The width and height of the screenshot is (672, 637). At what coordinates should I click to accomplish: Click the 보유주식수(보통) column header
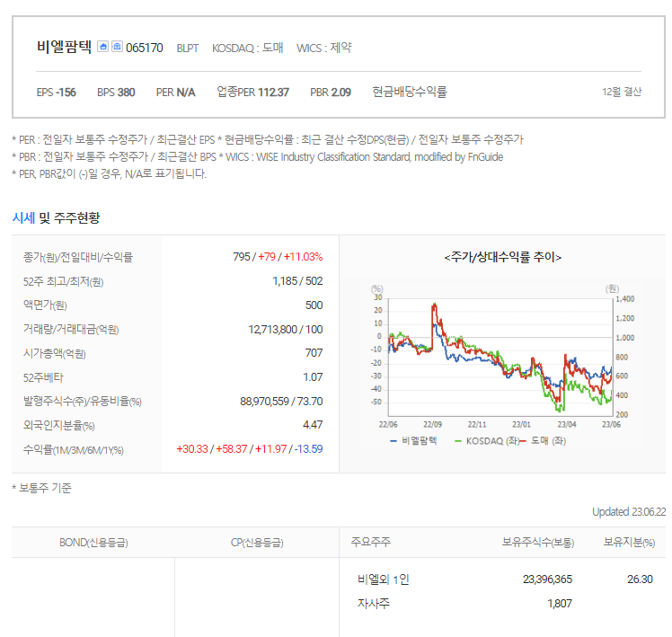(538, 543)
